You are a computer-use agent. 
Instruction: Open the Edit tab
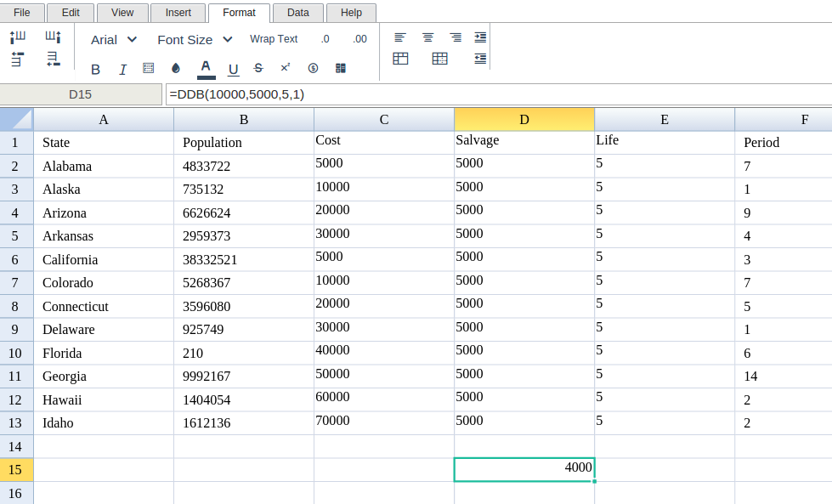[71, 13]
